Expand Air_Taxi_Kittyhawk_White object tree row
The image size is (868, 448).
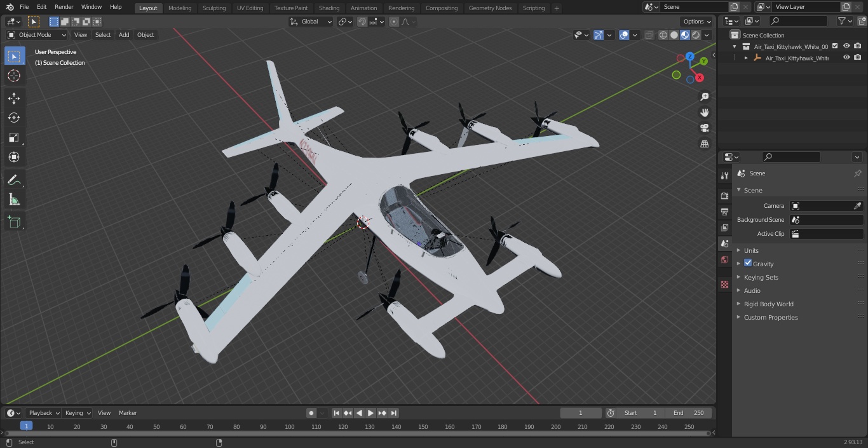point(746,58)
